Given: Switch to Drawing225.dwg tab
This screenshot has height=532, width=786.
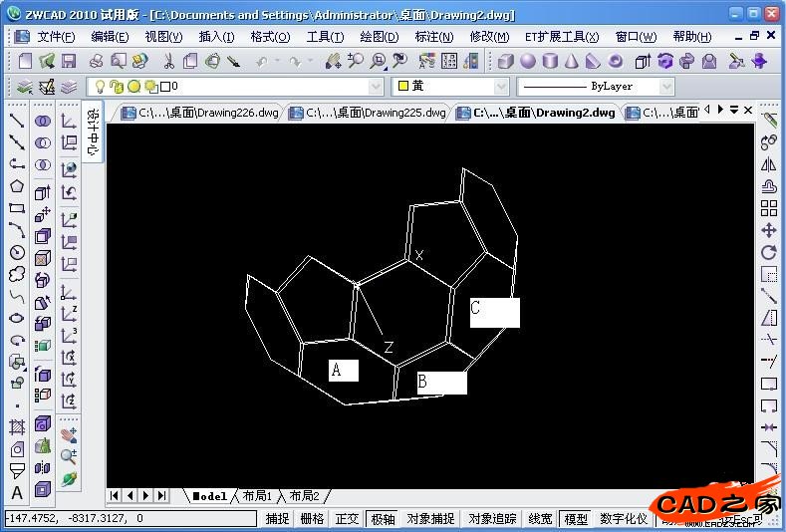Looking at the screenshot, I should 368,113.
